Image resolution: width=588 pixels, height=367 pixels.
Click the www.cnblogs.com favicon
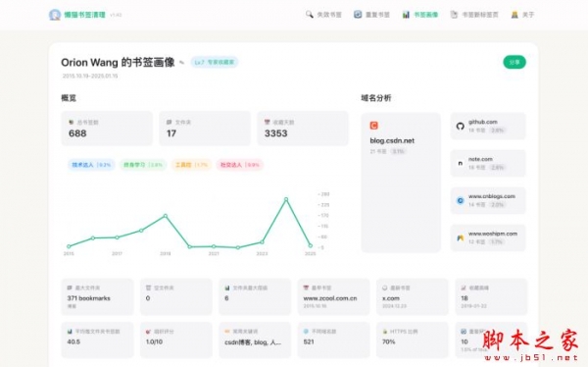[461, 200]
